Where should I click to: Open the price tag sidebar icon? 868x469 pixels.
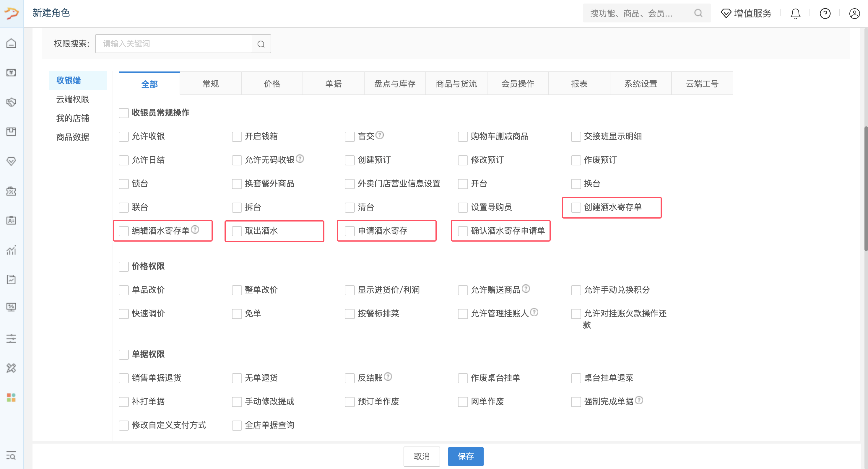click(x=12, y=102)
